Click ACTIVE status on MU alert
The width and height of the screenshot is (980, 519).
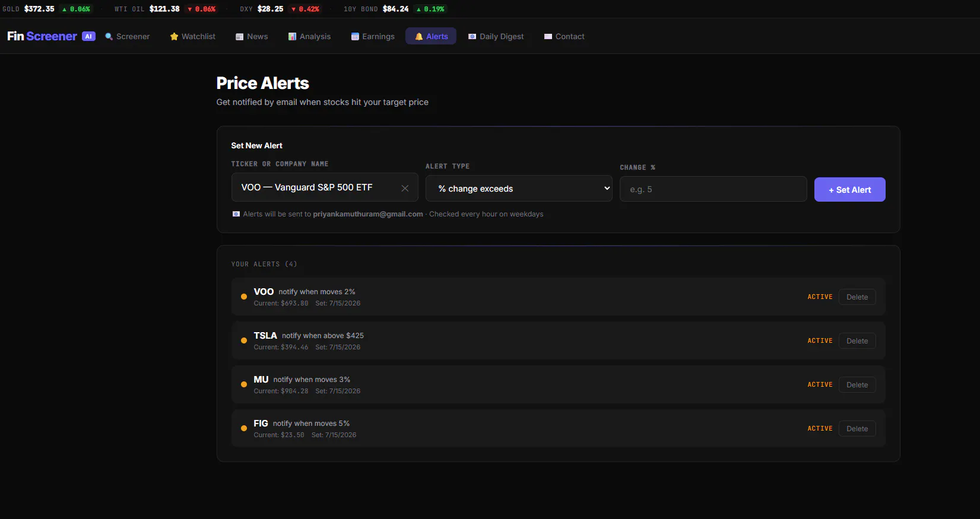click(x=820, y=384)
